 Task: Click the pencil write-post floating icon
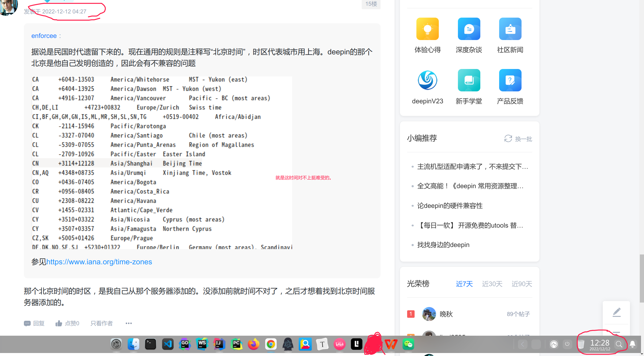617,312
